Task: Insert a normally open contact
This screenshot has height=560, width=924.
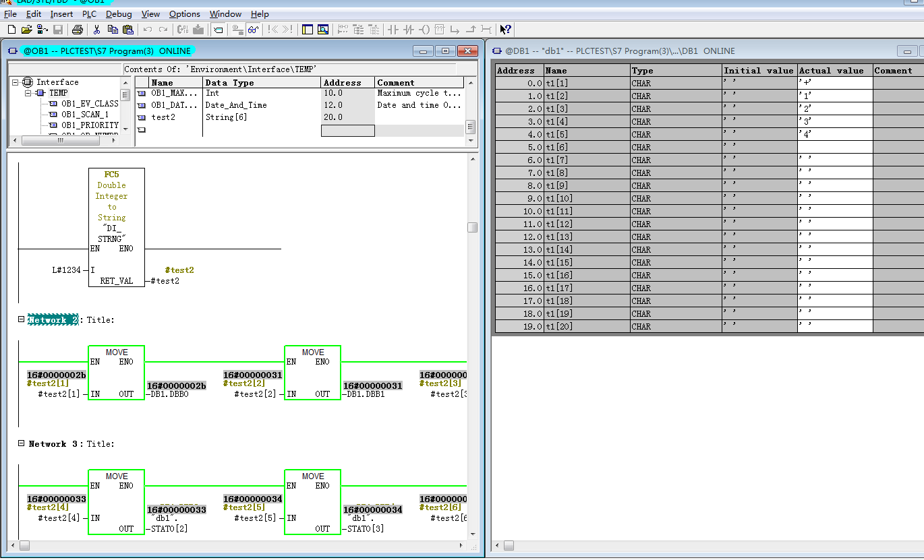Action: click(393, 30)
